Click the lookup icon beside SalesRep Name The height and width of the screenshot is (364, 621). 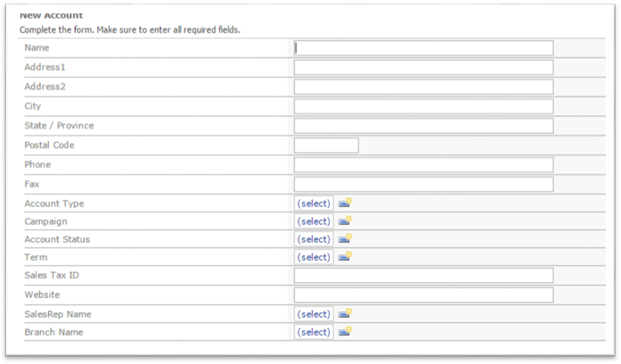pyautogui.click(x=345, y=314)
